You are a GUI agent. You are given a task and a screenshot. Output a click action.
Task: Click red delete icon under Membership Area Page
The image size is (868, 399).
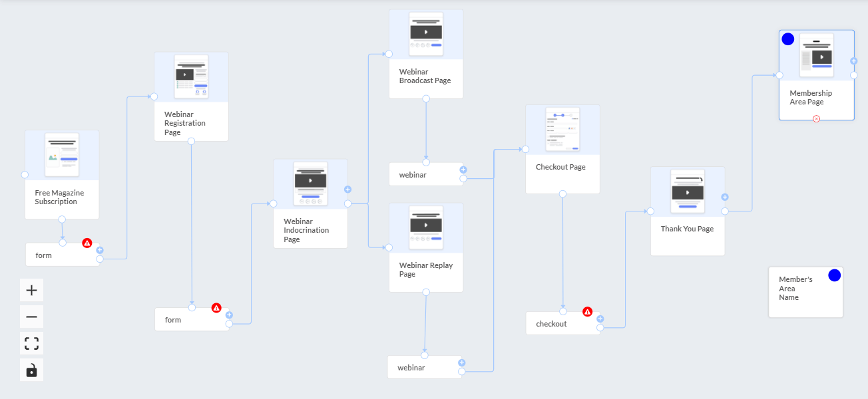(x=816, y=118)
